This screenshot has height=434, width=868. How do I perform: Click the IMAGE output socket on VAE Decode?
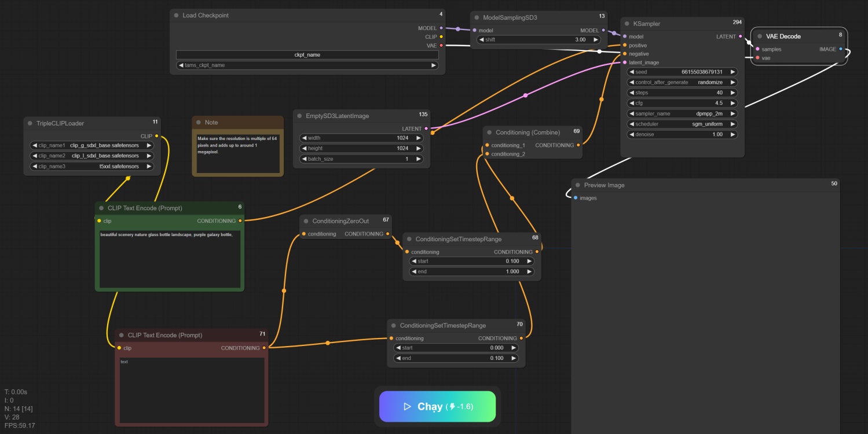pos(840,49)
